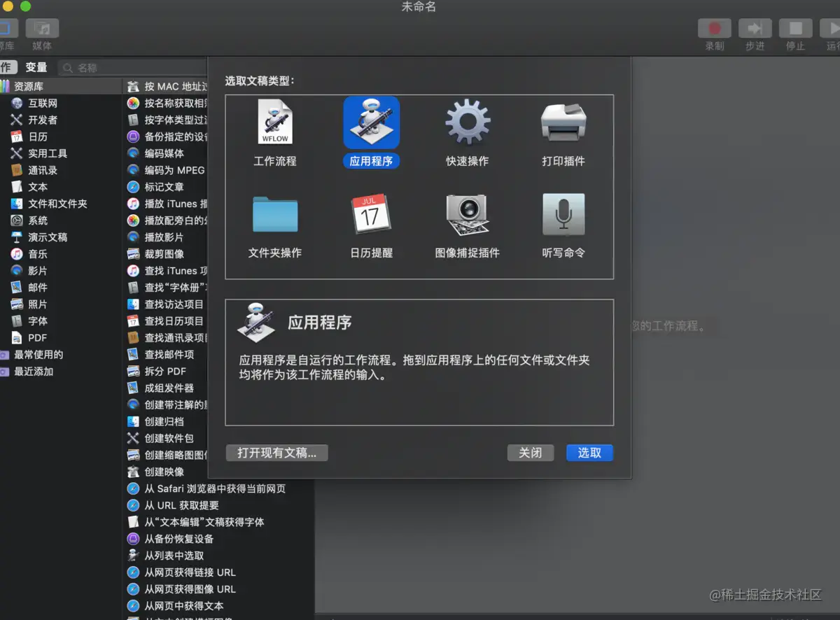The width and height of the screenshot is (840, 620).
Task: Switch to the 变量 variables tab
Action: pos(36,67)
